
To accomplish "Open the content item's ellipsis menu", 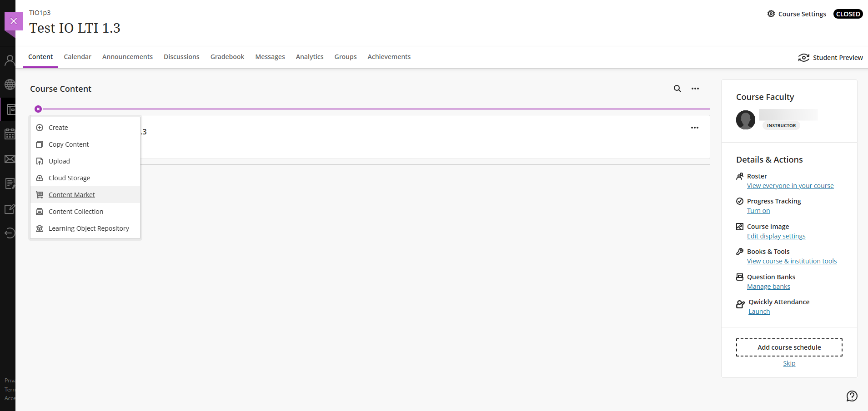I will (695, 128).
